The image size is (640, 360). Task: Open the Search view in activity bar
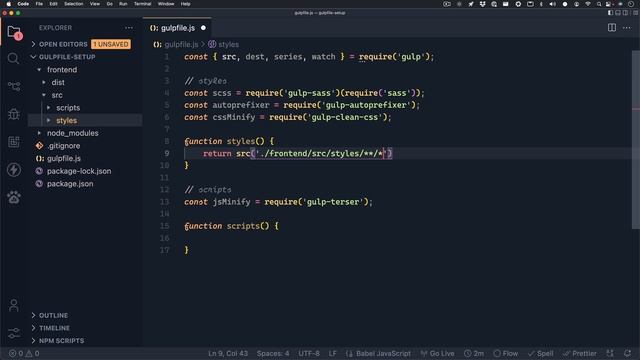point(13,58)
